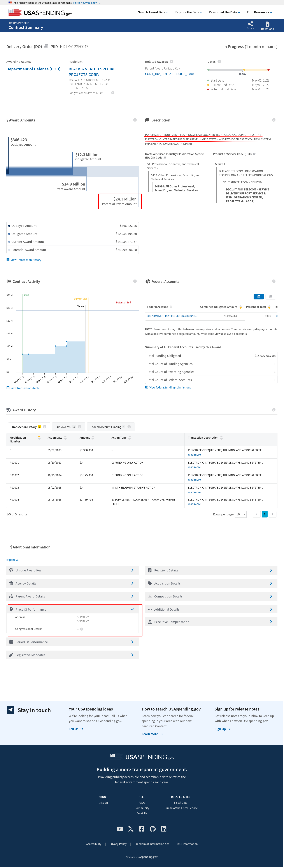The width and height of the screenshot is (284, 868).
Task: Expand the Recipient Details section
Action: click(x=211, y=570)
